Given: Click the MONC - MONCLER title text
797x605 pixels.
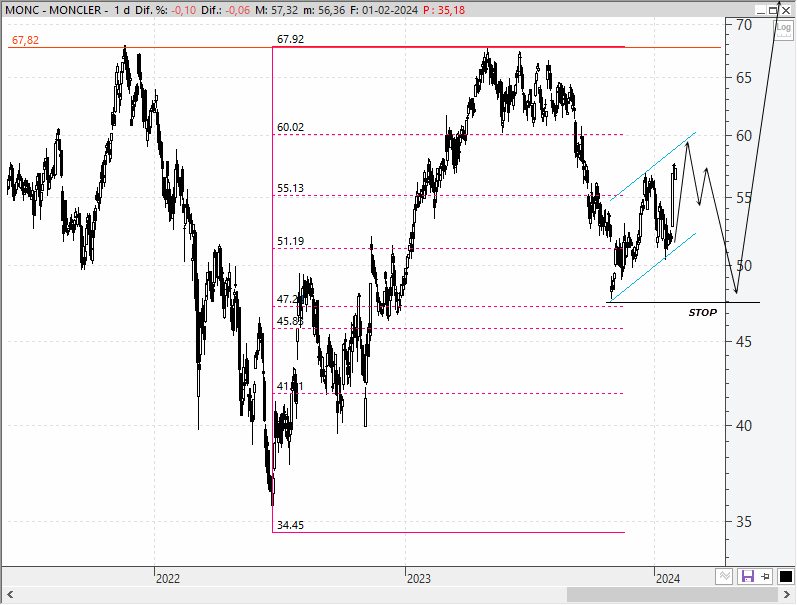Looking at the screenshot, I should (53, 10).
